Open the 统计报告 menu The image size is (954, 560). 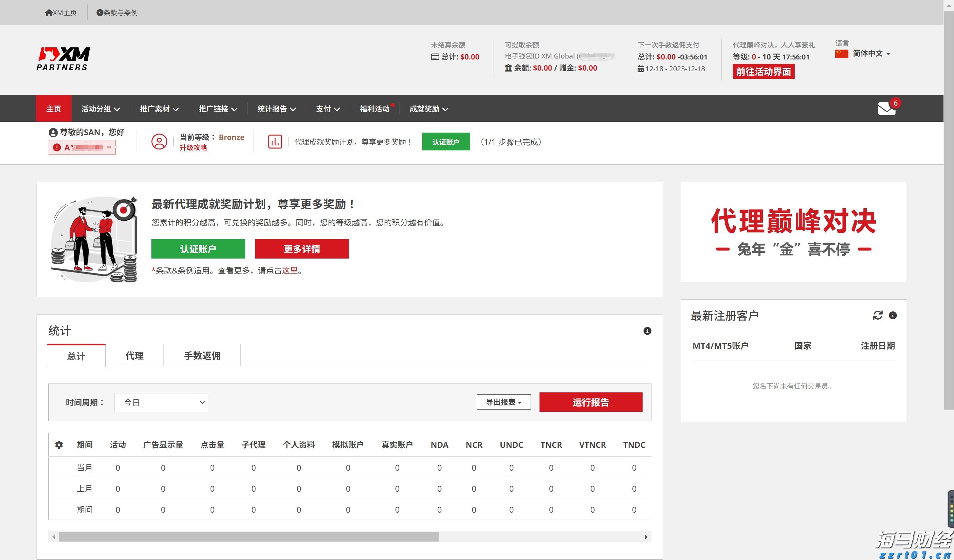(276, 108)
